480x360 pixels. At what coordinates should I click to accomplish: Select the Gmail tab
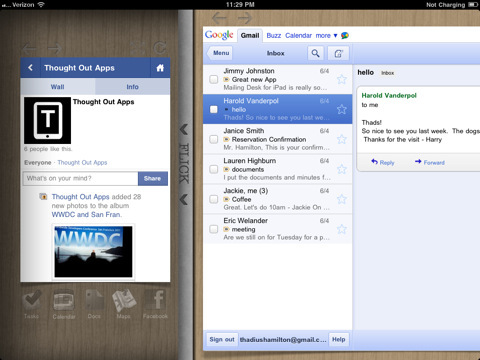pos(250,35)
